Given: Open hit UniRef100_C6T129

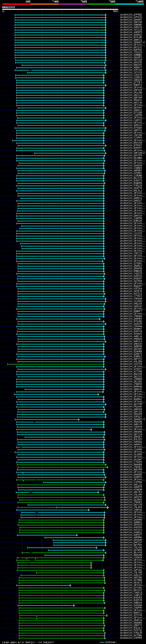Looking at the screenshot, I should (131, 30).
